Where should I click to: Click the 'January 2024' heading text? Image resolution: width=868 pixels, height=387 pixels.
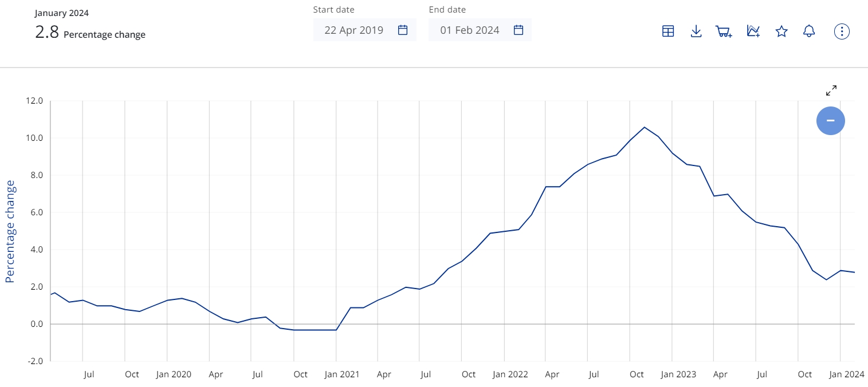pos(62,13)
